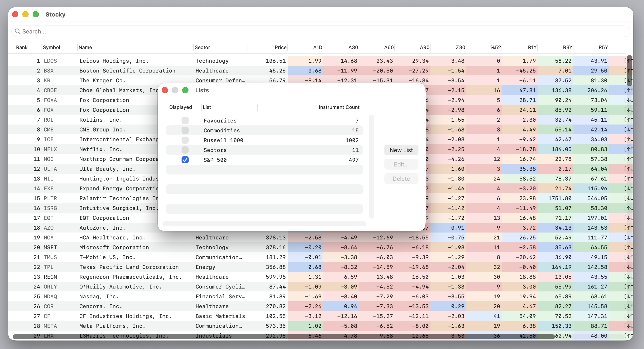Select the PLTR symbol cell
The height and width of the screenshot is (349, 644).
(x=50, y=198)
